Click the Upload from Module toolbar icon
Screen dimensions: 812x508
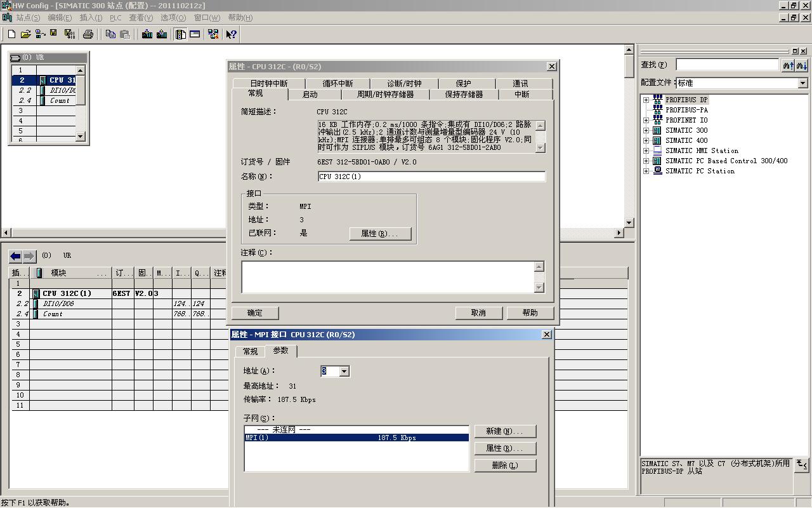[162, 34]
